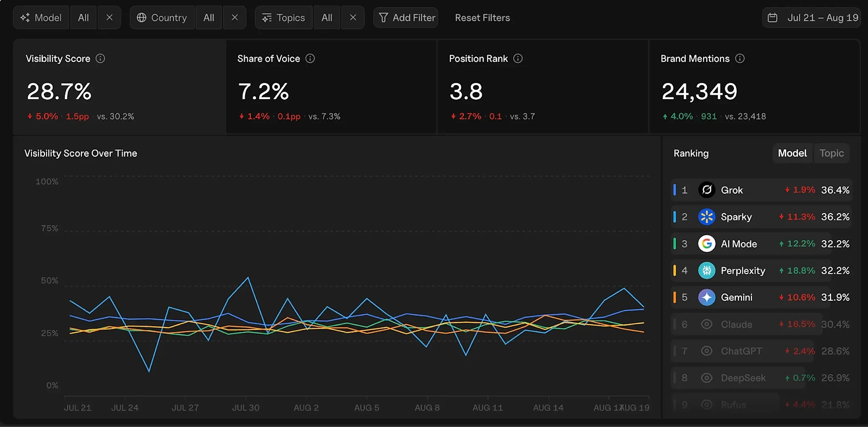Click Gemini's orange color bar

(674, 297)
